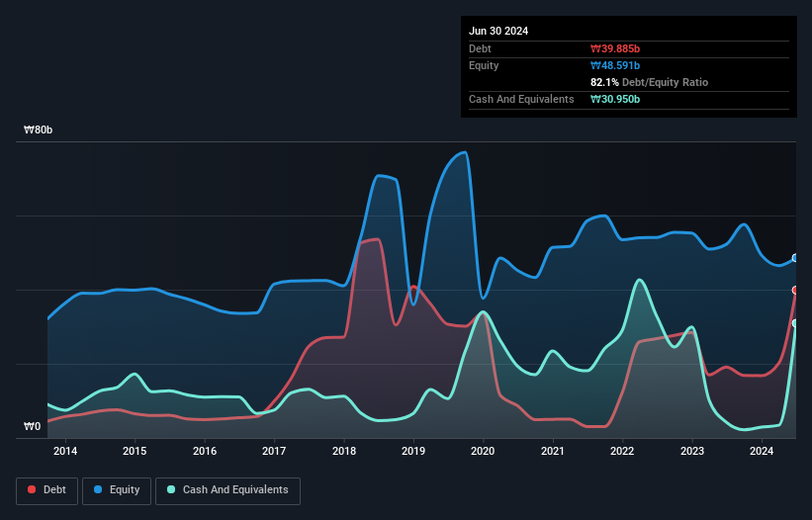Click the Jun 30 2024 tooltip date

point(498,31)
